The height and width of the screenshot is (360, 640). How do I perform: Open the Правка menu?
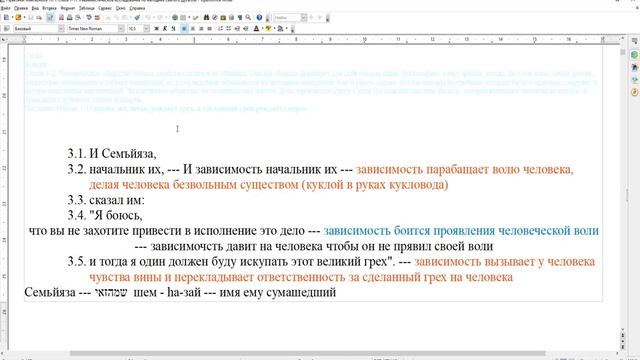tap(21, 8)
